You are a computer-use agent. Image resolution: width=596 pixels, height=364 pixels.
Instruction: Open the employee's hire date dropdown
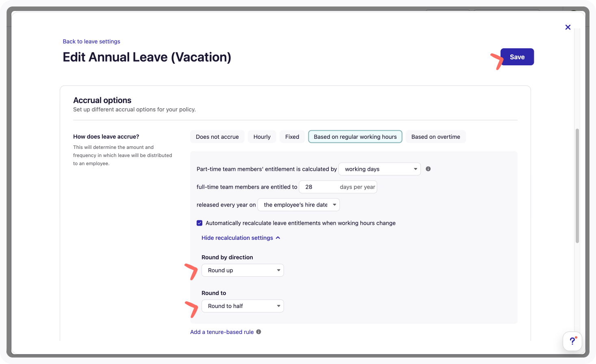pyautogui.click(x=299, y=205)
